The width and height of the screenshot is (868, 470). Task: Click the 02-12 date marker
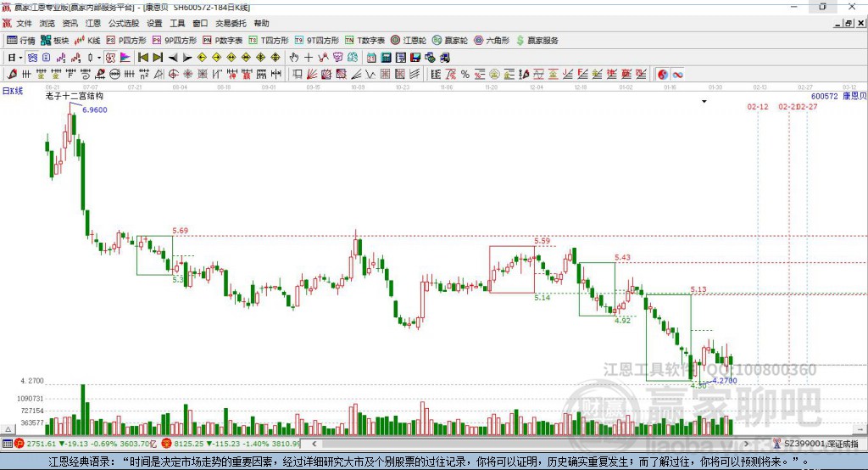pos(757,107)
